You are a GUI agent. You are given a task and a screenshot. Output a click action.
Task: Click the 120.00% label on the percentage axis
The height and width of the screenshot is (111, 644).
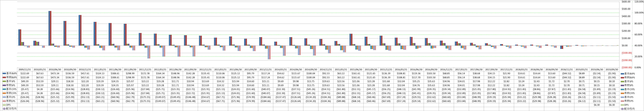[x=639, y=2]
